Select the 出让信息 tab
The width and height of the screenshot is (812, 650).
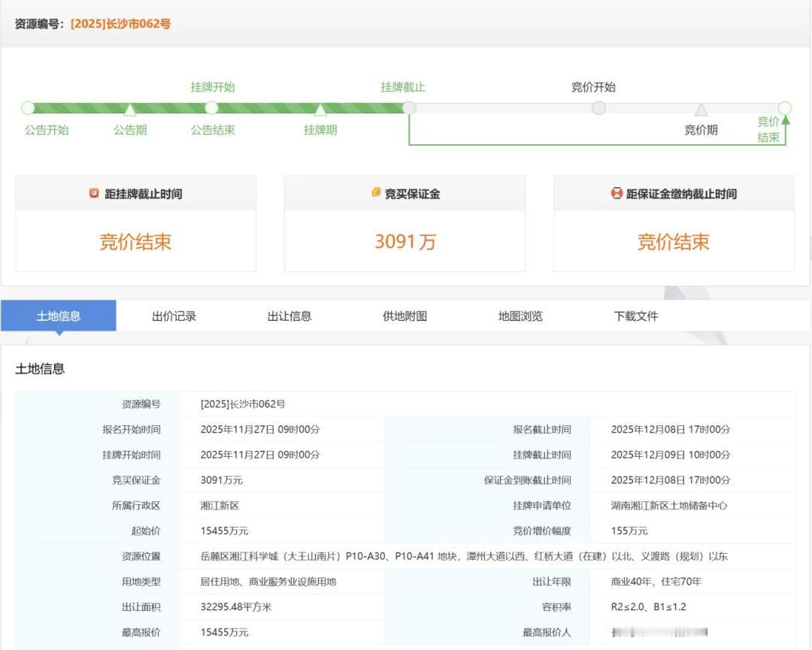(x=289, y=316)
